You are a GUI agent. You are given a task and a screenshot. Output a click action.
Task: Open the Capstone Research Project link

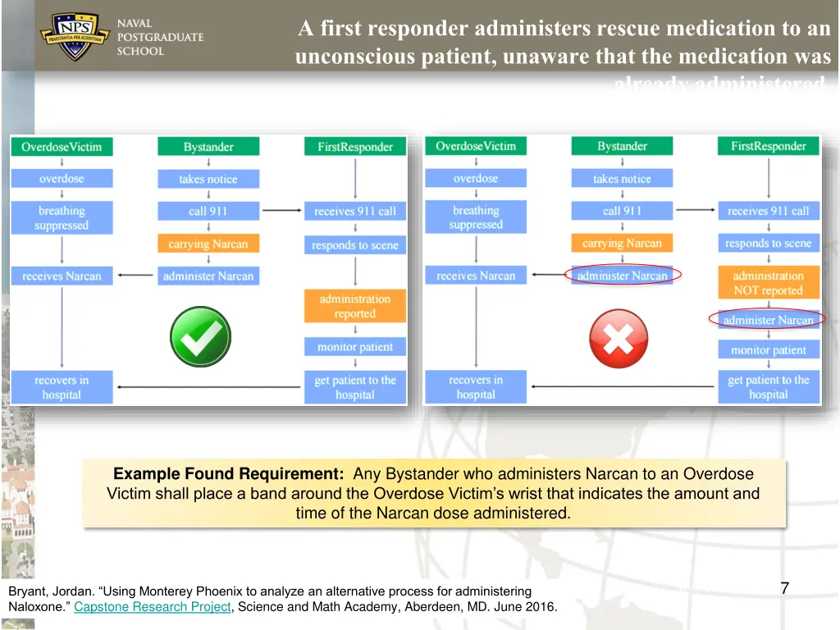pyautogui.click(x=152, y=607)
